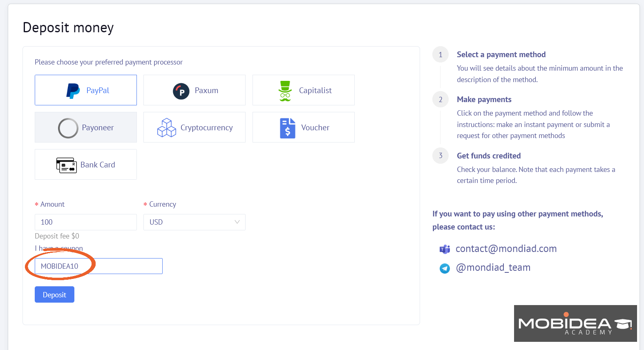Viewport: 644px width, 350px height.
Task: Open the contact@mondiad.com email link
Action: pyautogui.click(x=506, y=249)
